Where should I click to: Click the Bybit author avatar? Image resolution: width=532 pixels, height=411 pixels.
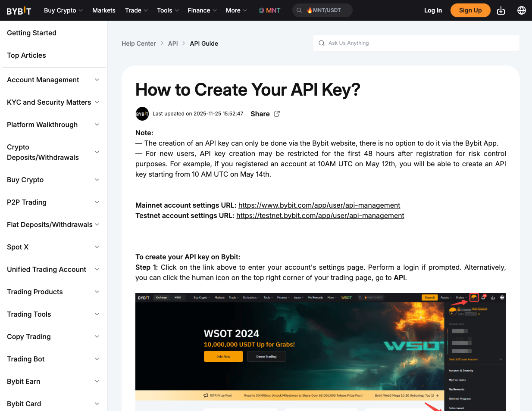point(142,114)
